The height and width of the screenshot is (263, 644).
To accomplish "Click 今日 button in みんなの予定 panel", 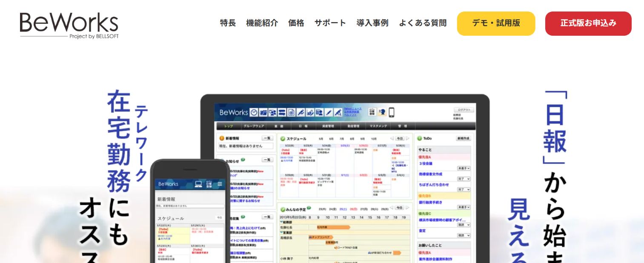I will [x=400, y=208].
